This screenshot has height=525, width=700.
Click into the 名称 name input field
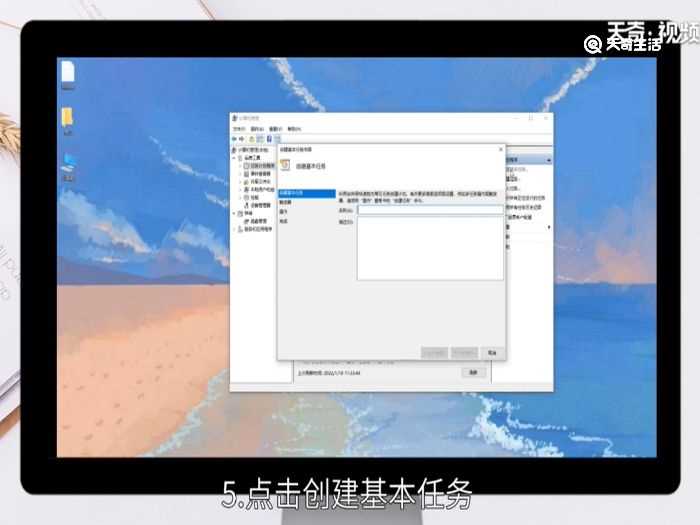pyautogui.click(x=431, y=210)
